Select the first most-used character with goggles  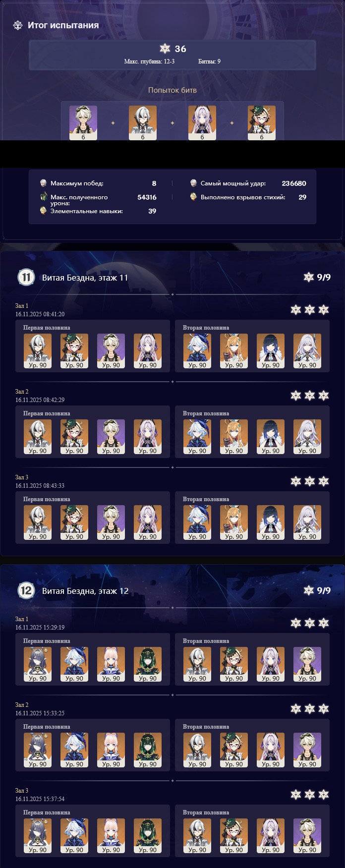coord(83,122)
